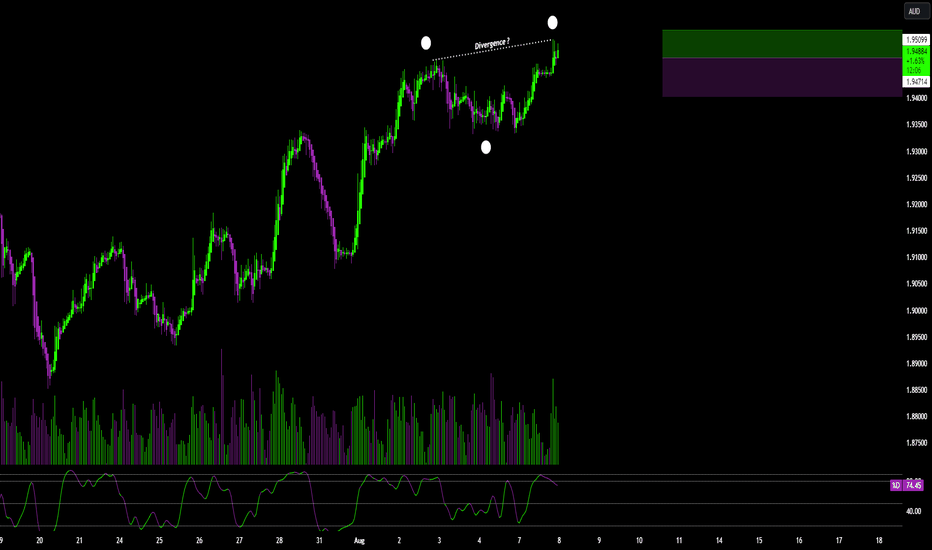Click date 20 on the time axis
The image size is (932, 550).
[39, 540]
